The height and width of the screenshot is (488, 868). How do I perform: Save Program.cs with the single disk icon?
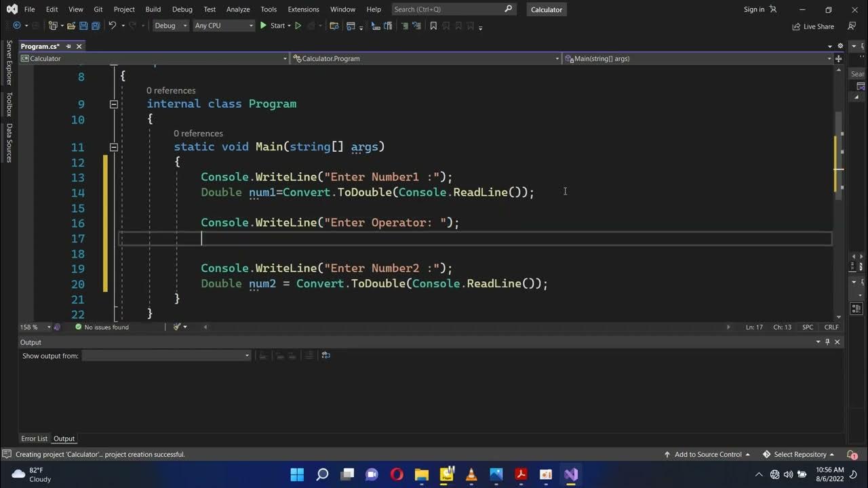pyautogui.click(x=83, y=26)
